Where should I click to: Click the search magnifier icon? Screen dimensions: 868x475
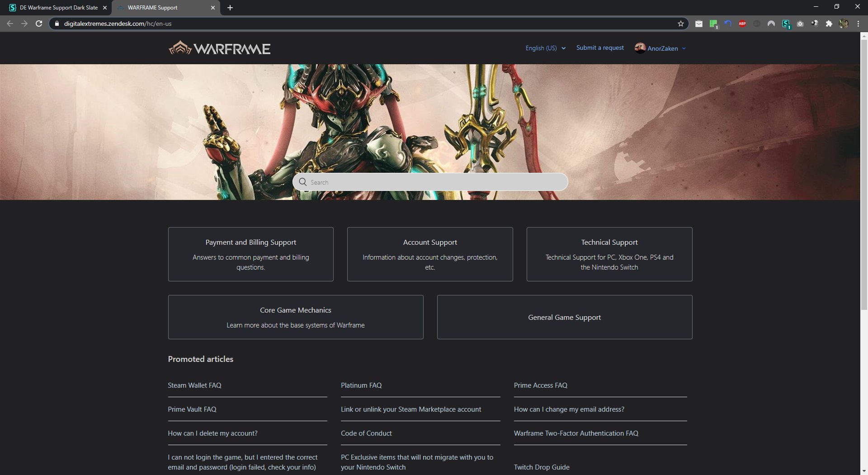(303, 182)
